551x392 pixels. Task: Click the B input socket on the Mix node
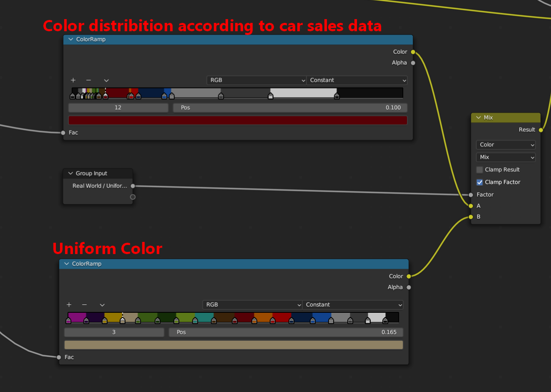point(471,216)
